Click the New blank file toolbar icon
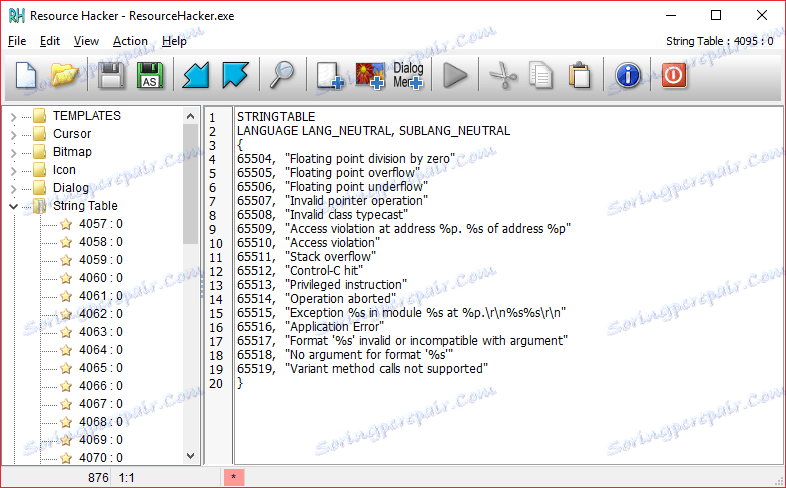 pos(26,75)
